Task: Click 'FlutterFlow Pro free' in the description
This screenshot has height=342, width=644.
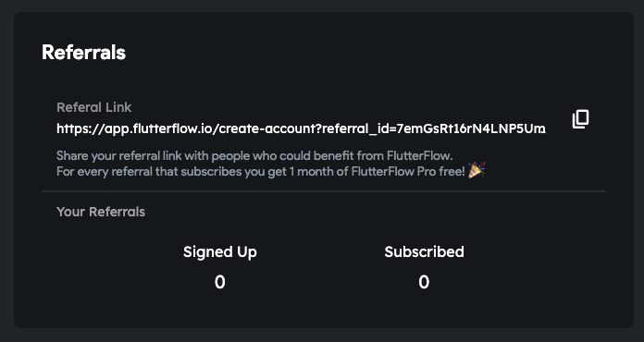Action: [407, 171]
